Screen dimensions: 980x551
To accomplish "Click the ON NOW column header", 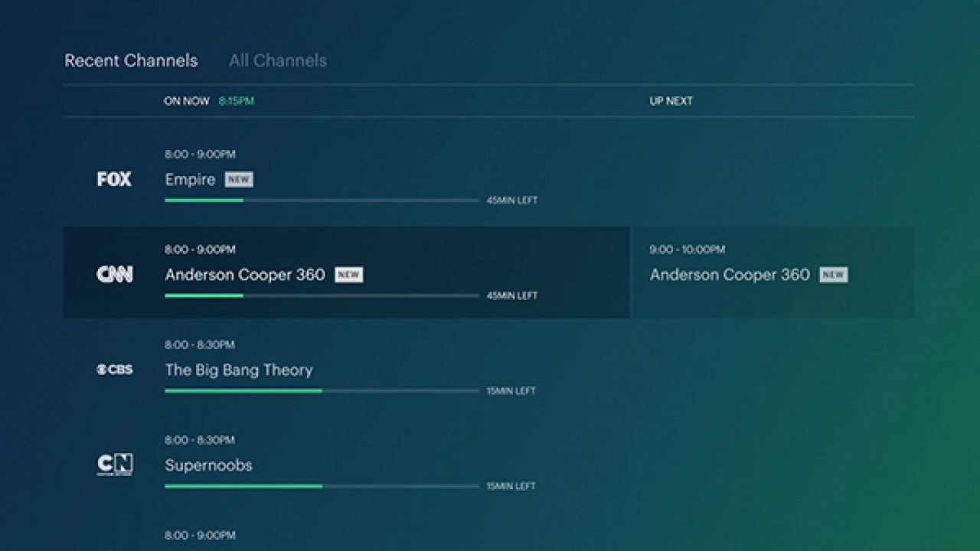I will (186, 101).
